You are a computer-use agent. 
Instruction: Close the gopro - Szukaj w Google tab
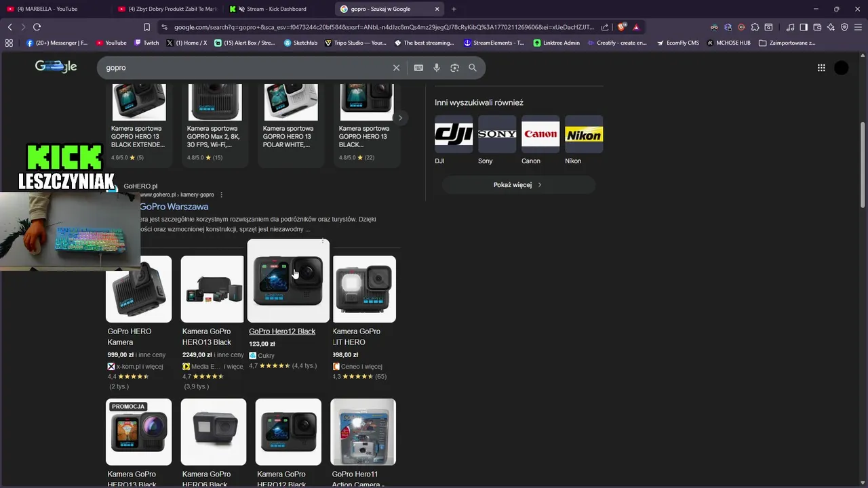tap(437, 9)
